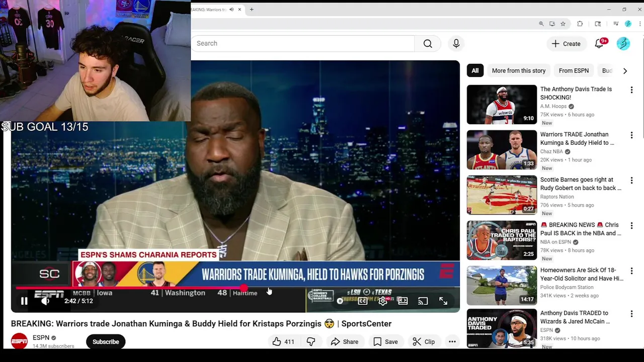Image resolution: width=644 pixels, height=362 pixels.
Task: Dislike the video with thumbs down
Action: [311, 342]
